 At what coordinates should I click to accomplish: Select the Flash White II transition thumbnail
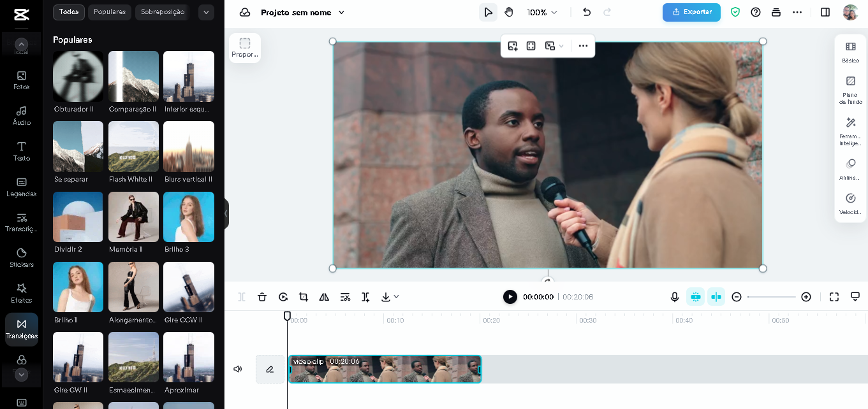pos(133,147)
